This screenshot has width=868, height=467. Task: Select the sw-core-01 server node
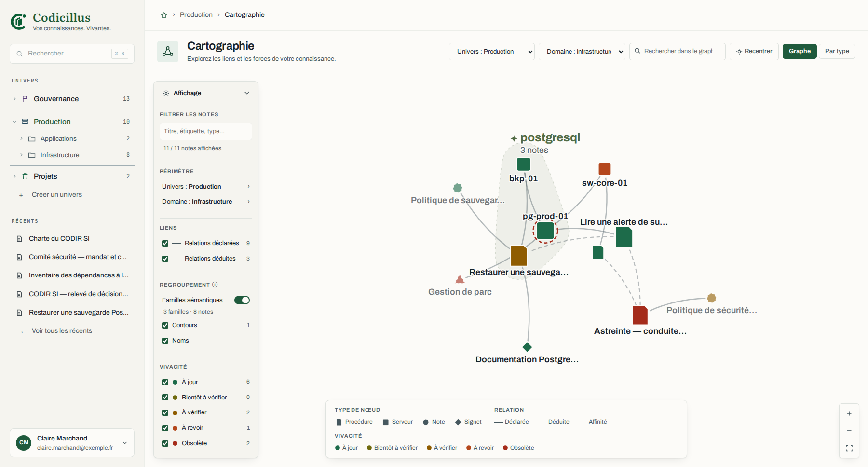(605, 169)
